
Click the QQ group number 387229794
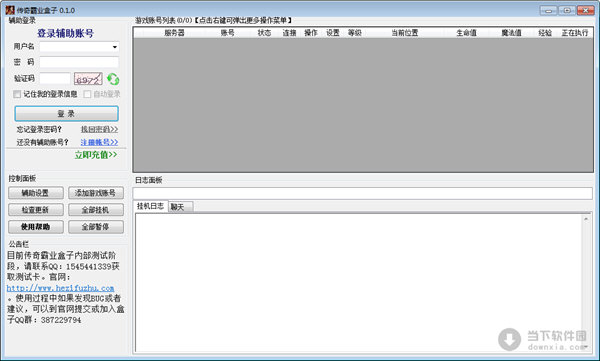[x=61, y=320]
